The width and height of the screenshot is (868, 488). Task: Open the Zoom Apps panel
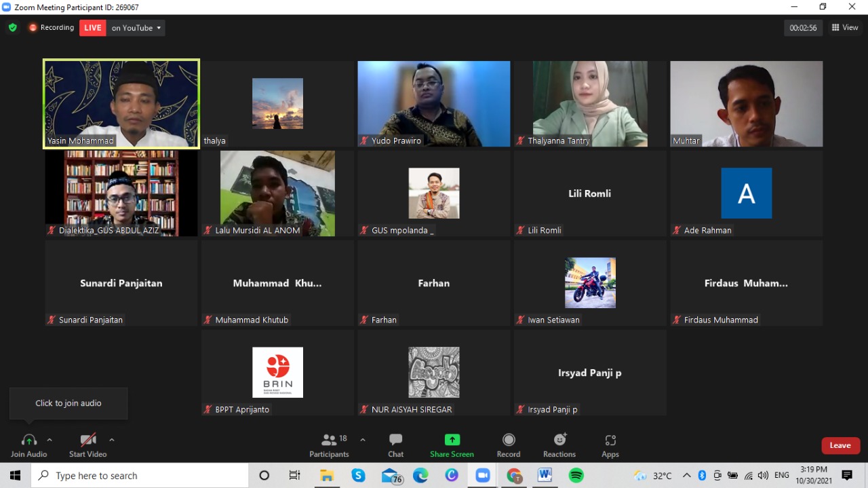(610, 440)
